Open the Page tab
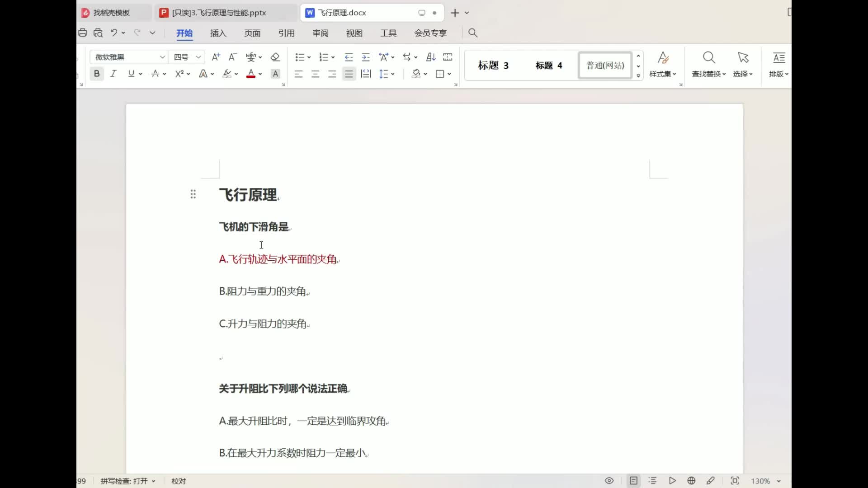 click(252, 33)
